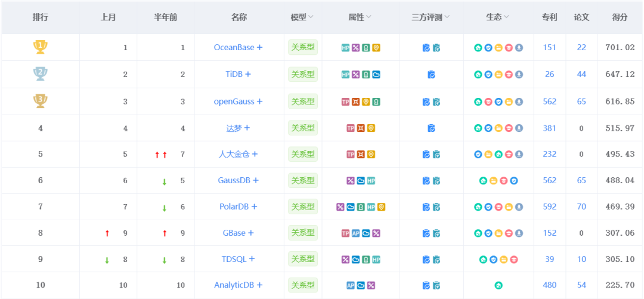Click the yellow location-pin icon in OceanBase row
The height and width of the screenshot is (299, 644).
coord(376,48)
